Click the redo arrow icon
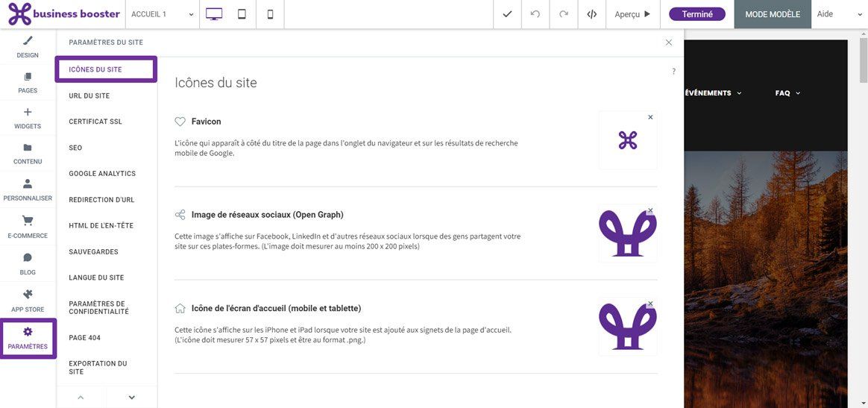The width and height of the screenshot is (868, 408). pyautogui.click(x=564, y=14)
